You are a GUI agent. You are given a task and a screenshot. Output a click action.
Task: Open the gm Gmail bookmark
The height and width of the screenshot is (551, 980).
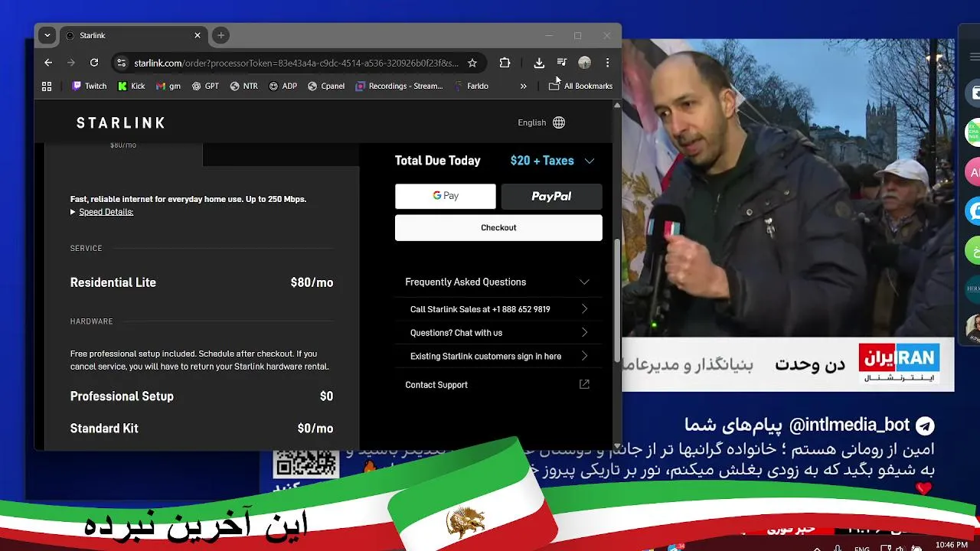pos(168,86)
